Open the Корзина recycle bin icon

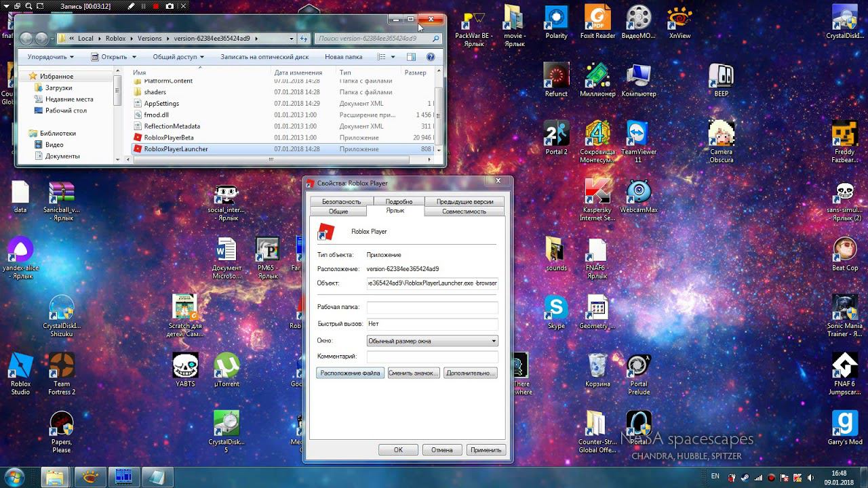pyautogui.click(x=597, y=370)
